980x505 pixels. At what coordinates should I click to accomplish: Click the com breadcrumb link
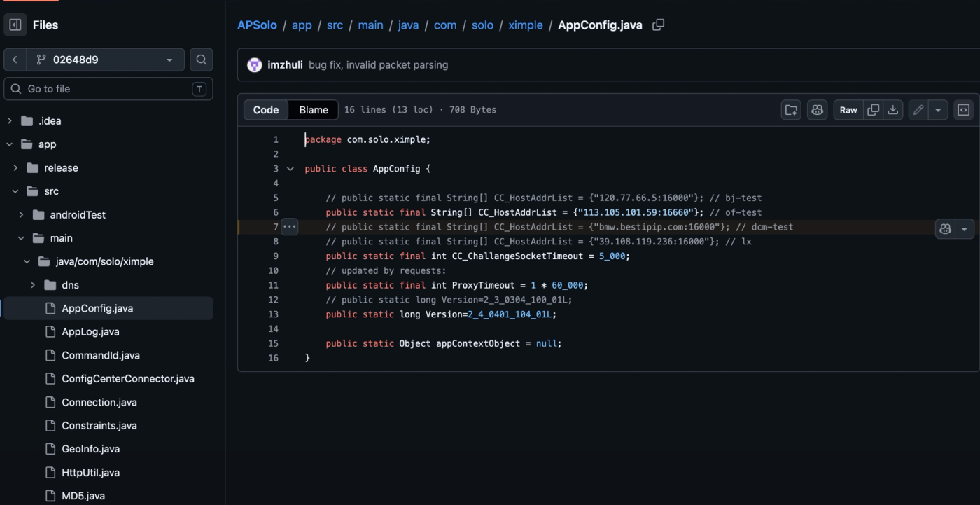click(x=445, y=25)
